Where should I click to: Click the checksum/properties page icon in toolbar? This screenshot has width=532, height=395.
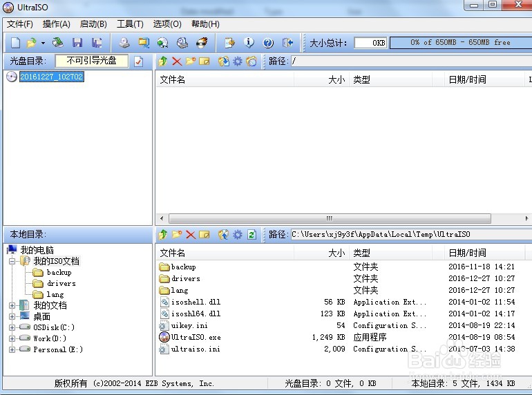[x=229, y=43]
